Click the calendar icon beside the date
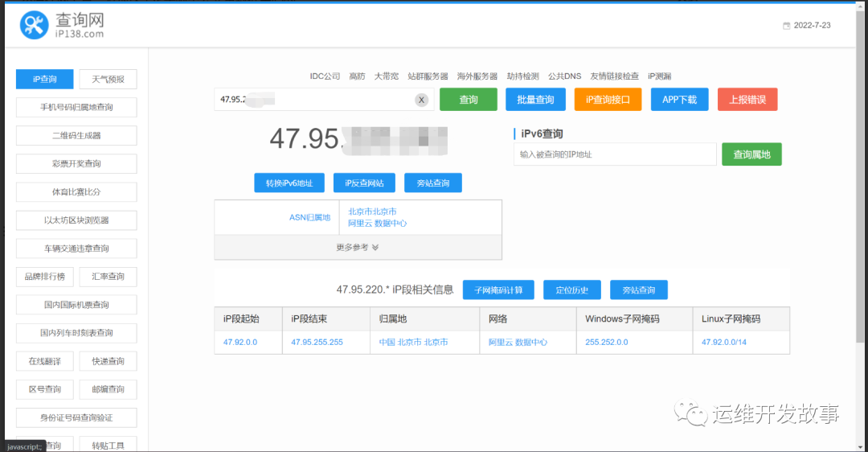868x452 pixels. (786, 26)
